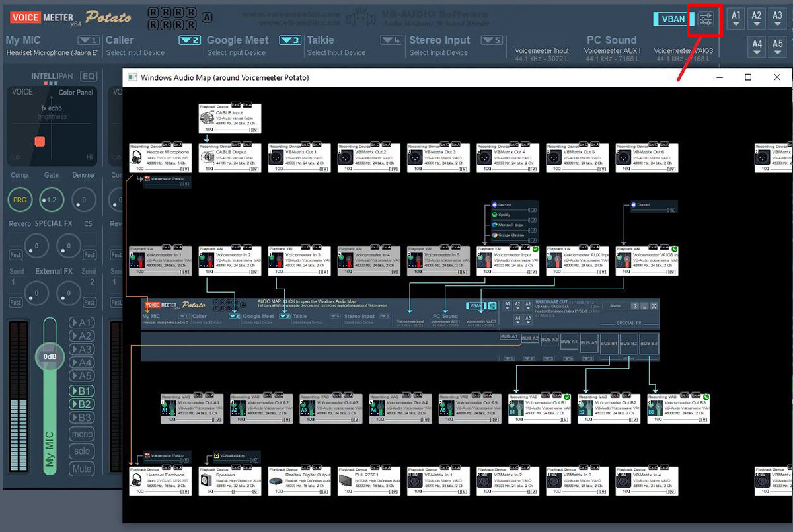This screenshot has height=532, width=793.
Task: Click the Voicemeeter AUX Input device icon
Action: (x=555, y=260)
